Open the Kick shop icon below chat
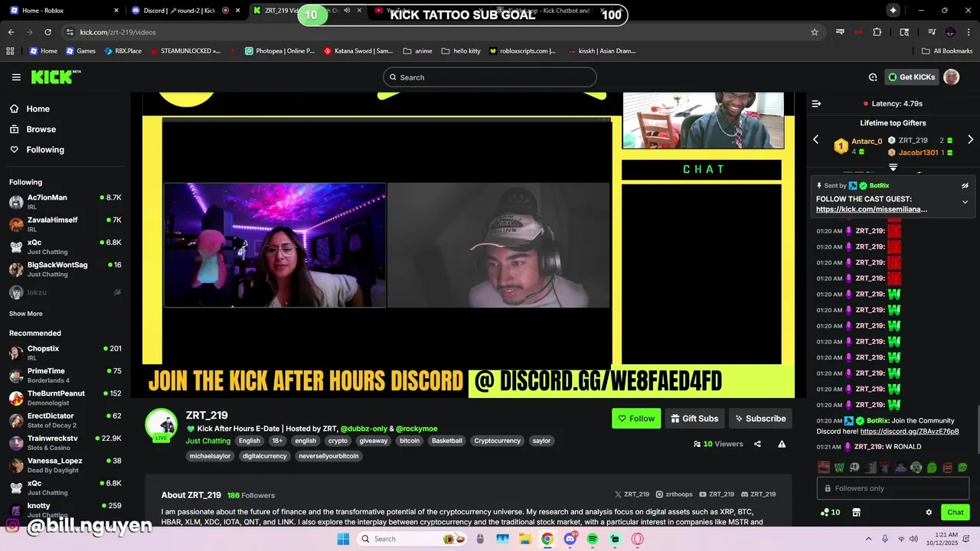980x551 pixels. coord(856,513)
